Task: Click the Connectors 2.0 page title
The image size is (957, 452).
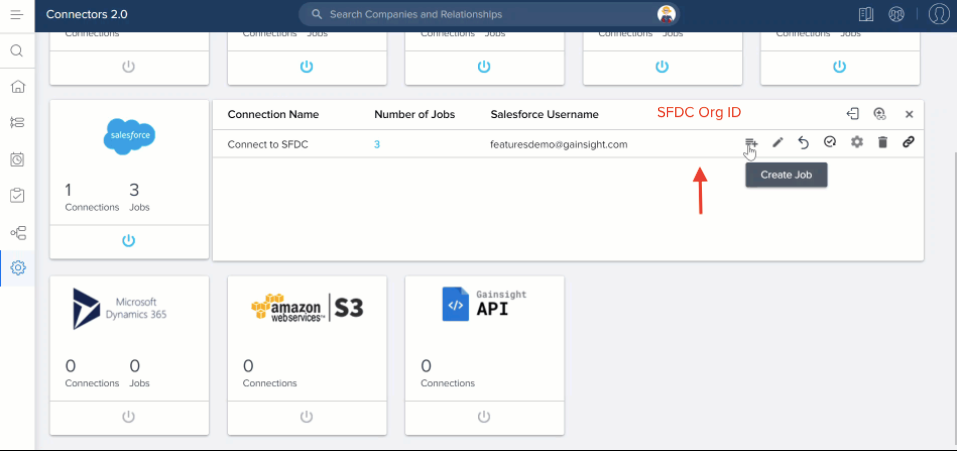Action: coord(87,14)
